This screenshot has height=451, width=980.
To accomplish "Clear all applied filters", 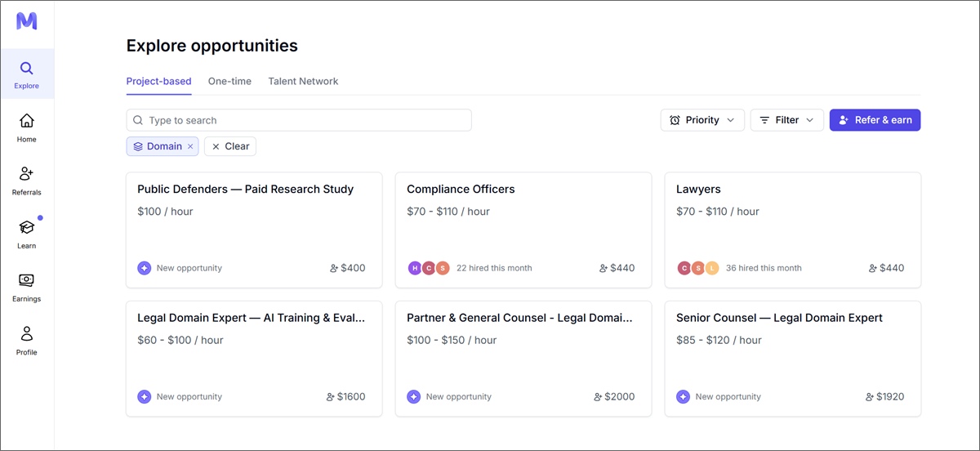I will (230, 146).
